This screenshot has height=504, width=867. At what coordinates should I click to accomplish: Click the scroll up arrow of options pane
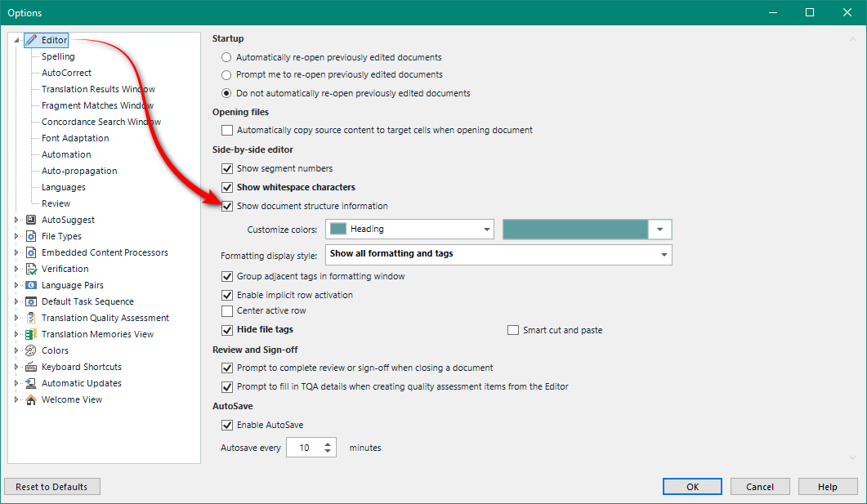[852, 39]
